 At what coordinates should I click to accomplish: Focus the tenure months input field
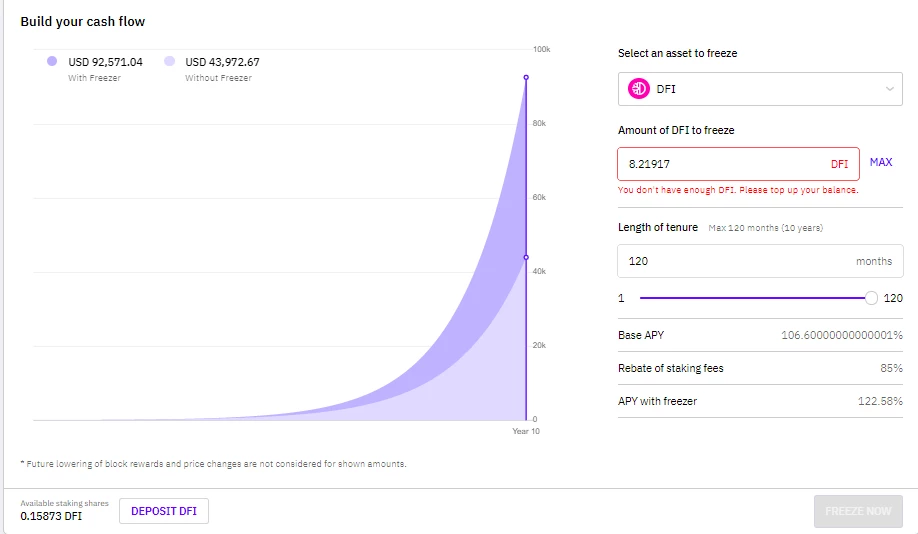pyautogui.click(x=760, y=261)
